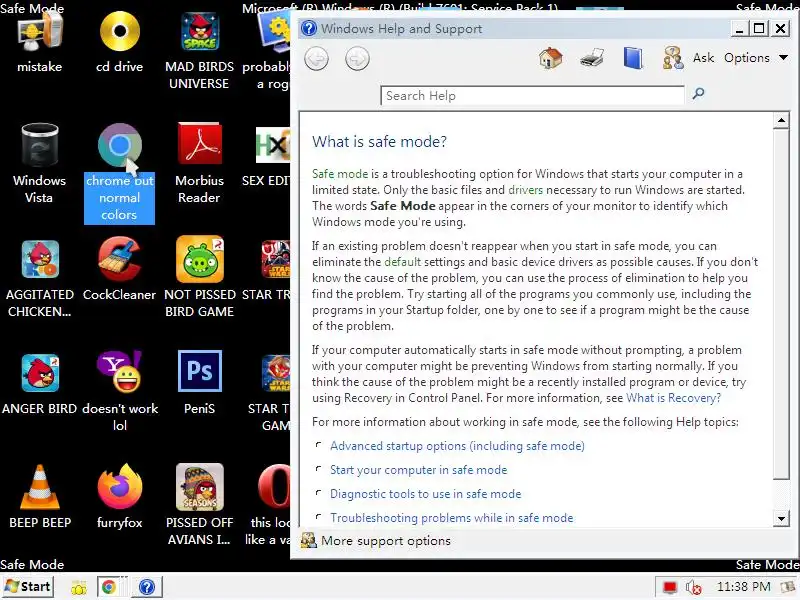Image resolution: width=800 pixels, height=600 pixels.
Task: Click the green 'default' glossary term
Action: click(x=403, y=262)
